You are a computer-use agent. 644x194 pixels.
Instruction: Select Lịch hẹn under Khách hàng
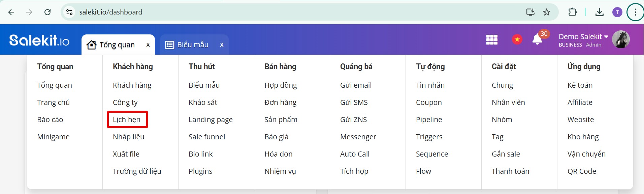127,119
